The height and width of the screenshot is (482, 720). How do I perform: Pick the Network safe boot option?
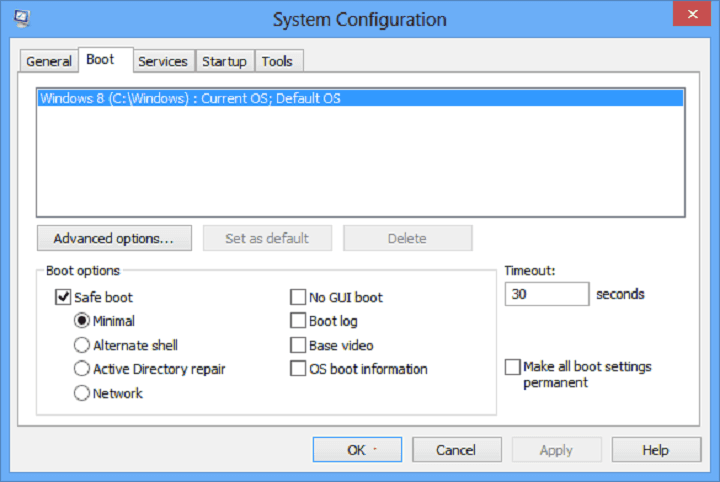click(x=82, y=393)
